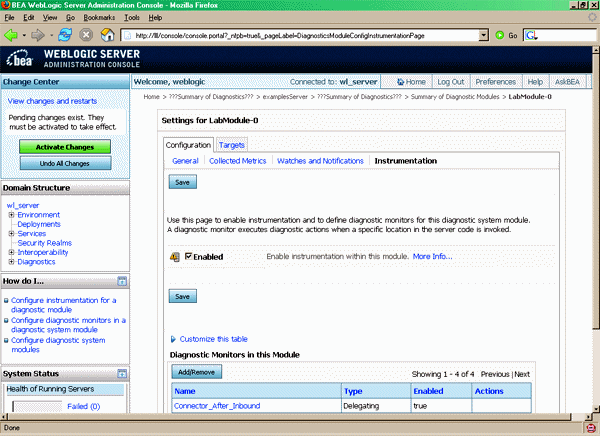Open View changes and restarts link
The width and height of the screenshot is (600, 436).
tap(52, 101)
